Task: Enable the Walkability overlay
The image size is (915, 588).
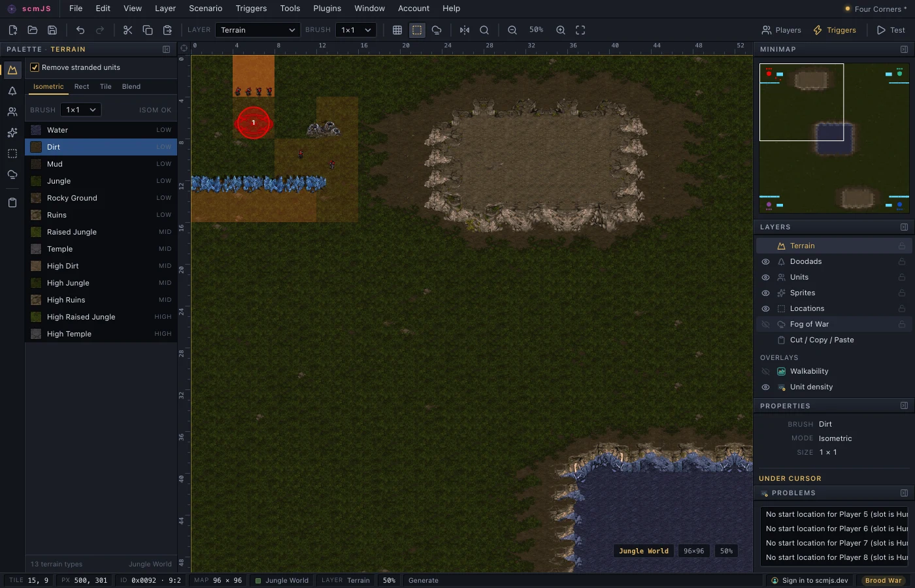Action: (x=765, y=371)
